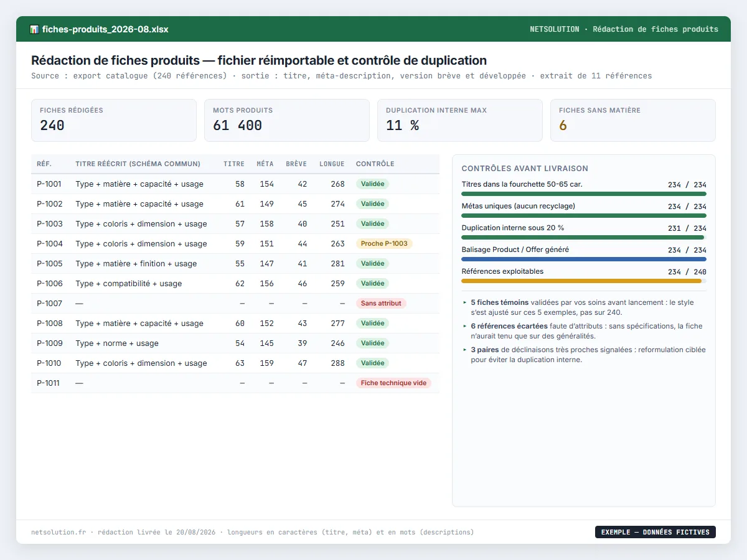Click the RÉF. column header
The image size is (747, 560).
(44, 164)
